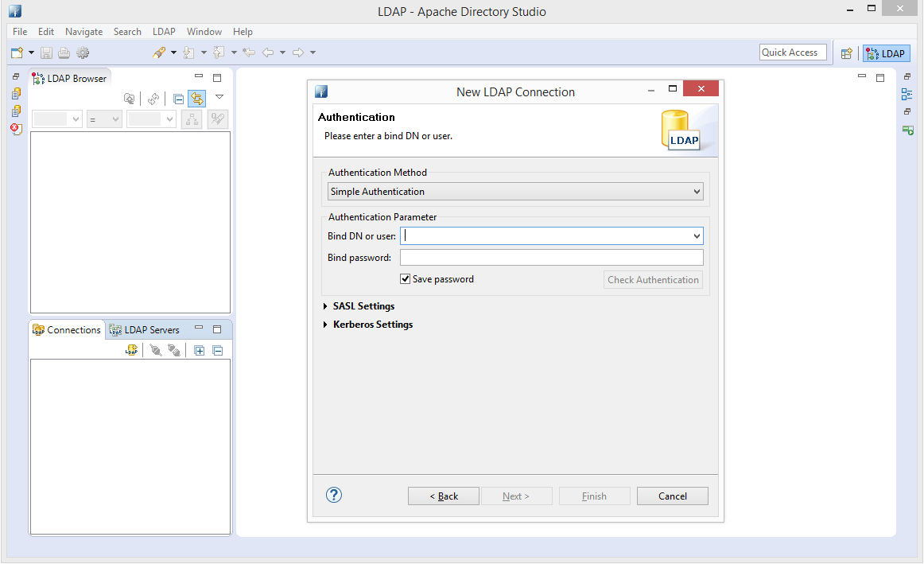Image resolution: width=924 pixels, height=564 pixels.
Task: Click the Outline icon in right sidebar
Action: point(907,94)
